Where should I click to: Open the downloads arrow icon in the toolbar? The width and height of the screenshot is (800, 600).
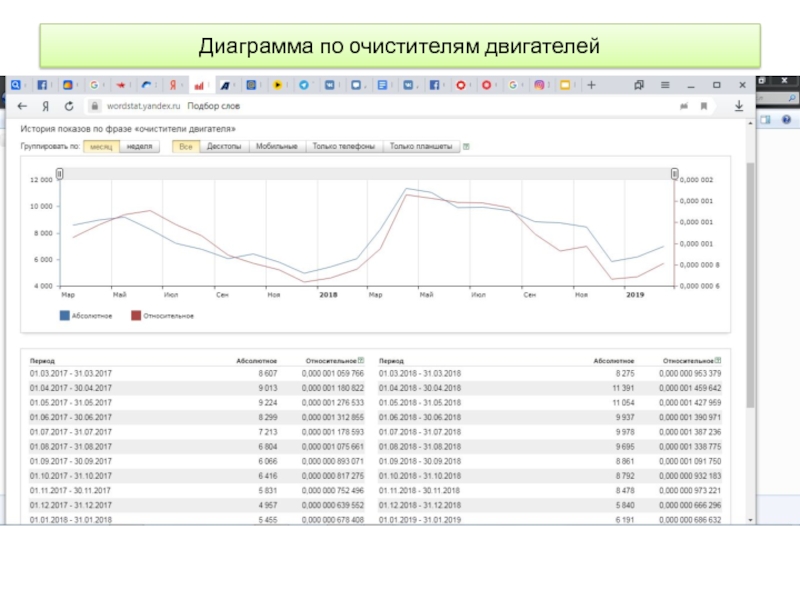click(x=738, y=106)
